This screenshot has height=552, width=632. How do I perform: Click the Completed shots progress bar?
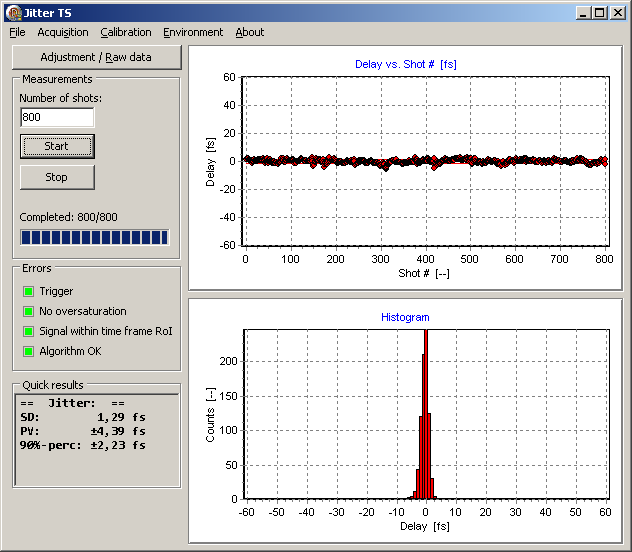coord(95,238)
